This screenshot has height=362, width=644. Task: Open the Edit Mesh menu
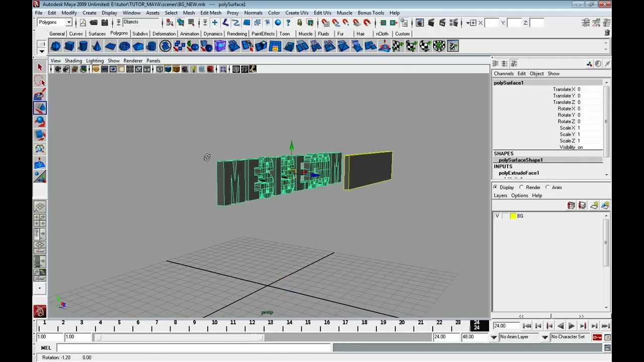click(x=211, y=13)
